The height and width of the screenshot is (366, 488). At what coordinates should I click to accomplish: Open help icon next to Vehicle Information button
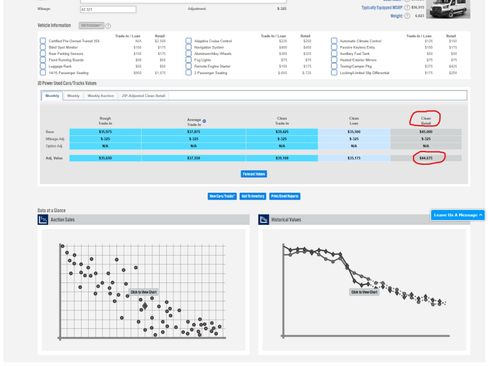108,26
